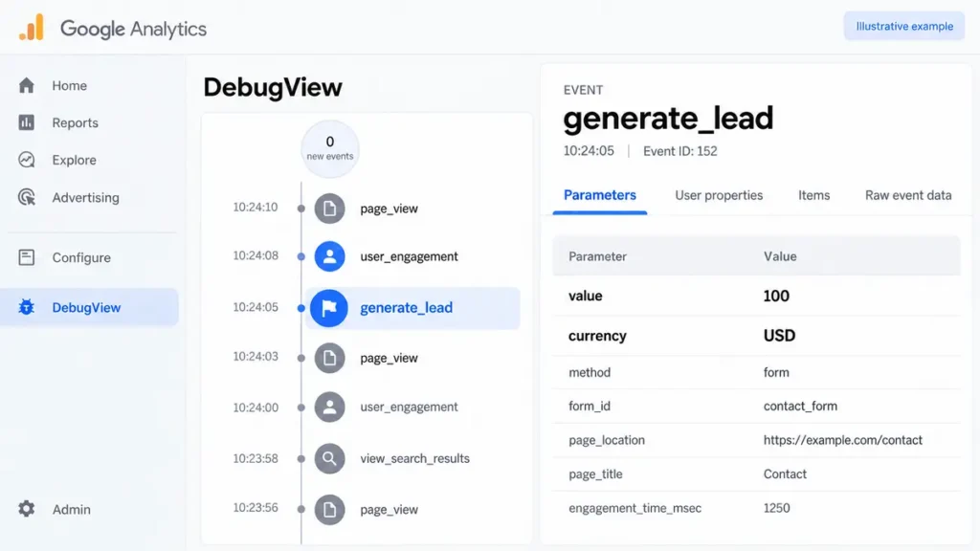This screenshot has width=980, height=551.
Task: Click the USD value cell
Action: (x=779, y=336)
